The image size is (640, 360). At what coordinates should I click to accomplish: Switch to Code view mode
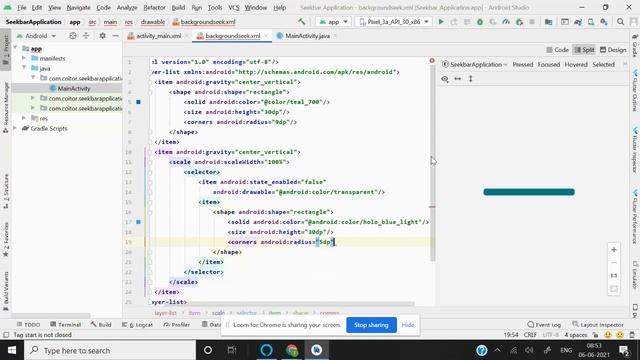click(558, 50)
